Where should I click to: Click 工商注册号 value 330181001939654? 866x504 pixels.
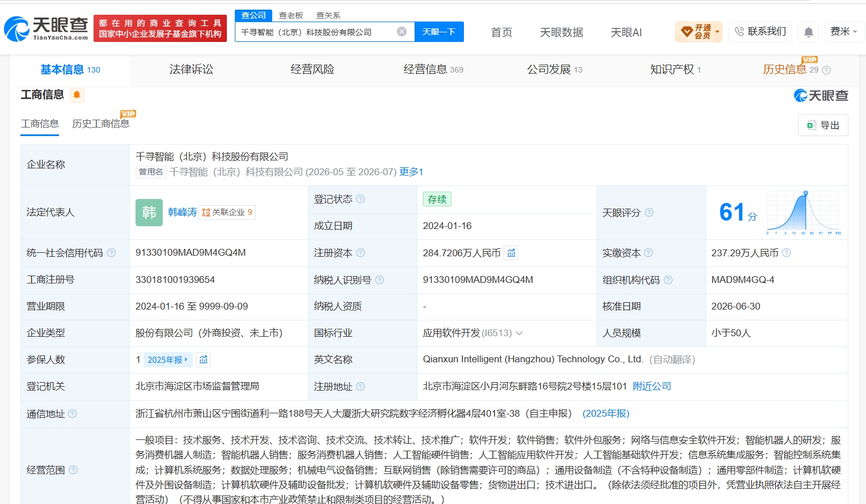(x=175, y=280)
